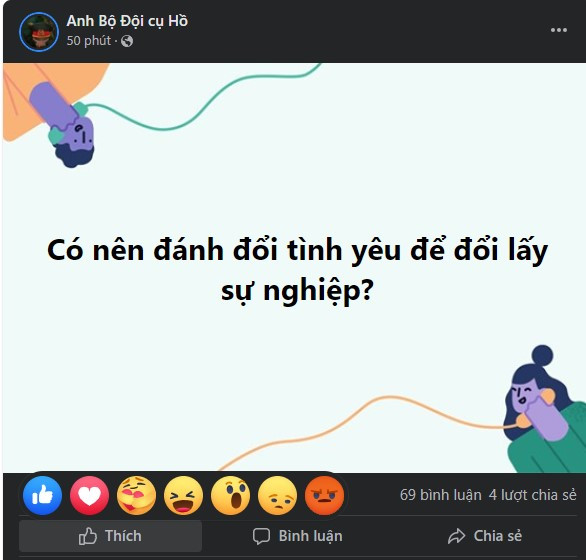The width and height of the screenshot is (586, 560).
Task: Pick the Care hugging-heart reaction
Action: [x=136, y=495]
